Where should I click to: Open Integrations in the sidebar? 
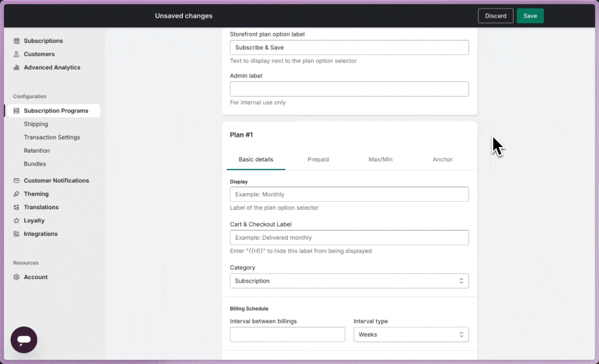[x=40, y=234]
